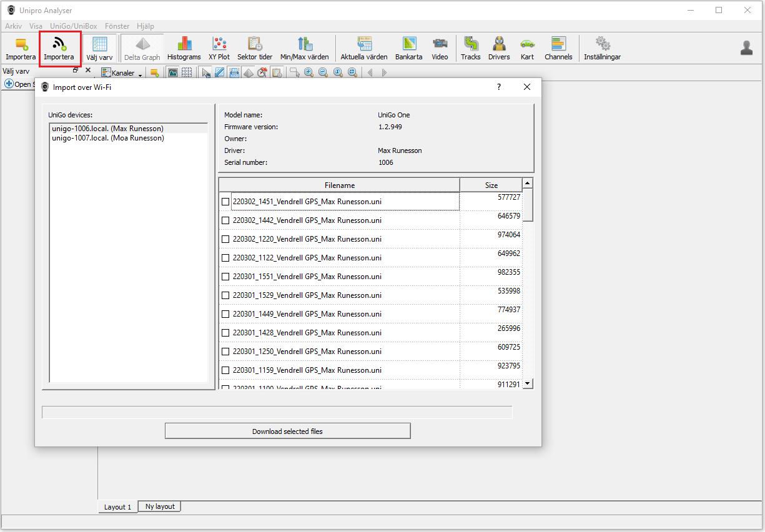765x532 pixels.
Task: Click the zoom in magnifier icon
Action: tap(308, 72)
